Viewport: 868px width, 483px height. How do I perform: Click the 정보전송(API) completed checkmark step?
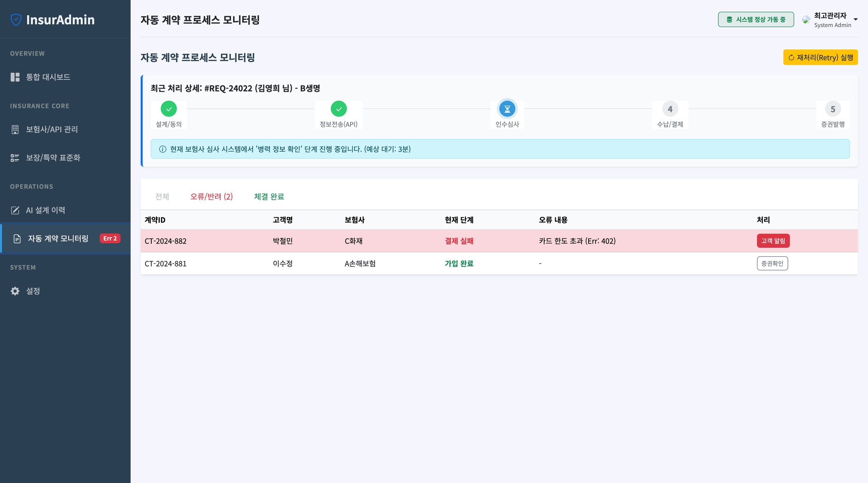pos(339,109)
